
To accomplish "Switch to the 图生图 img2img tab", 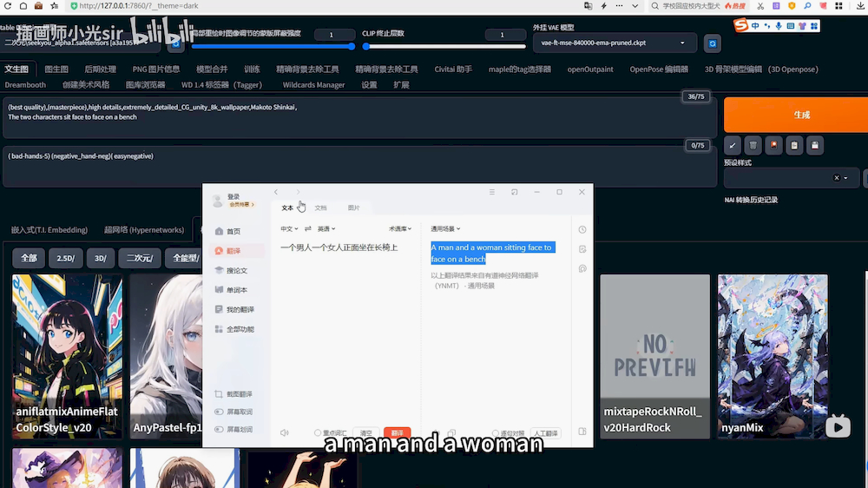I will click(56, 69).
